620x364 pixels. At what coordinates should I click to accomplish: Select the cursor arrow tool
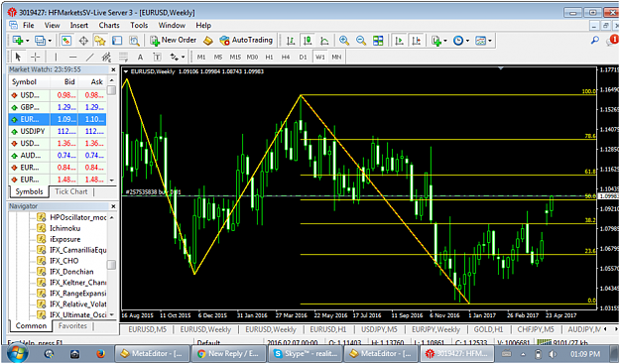click(x=18, y=57)
